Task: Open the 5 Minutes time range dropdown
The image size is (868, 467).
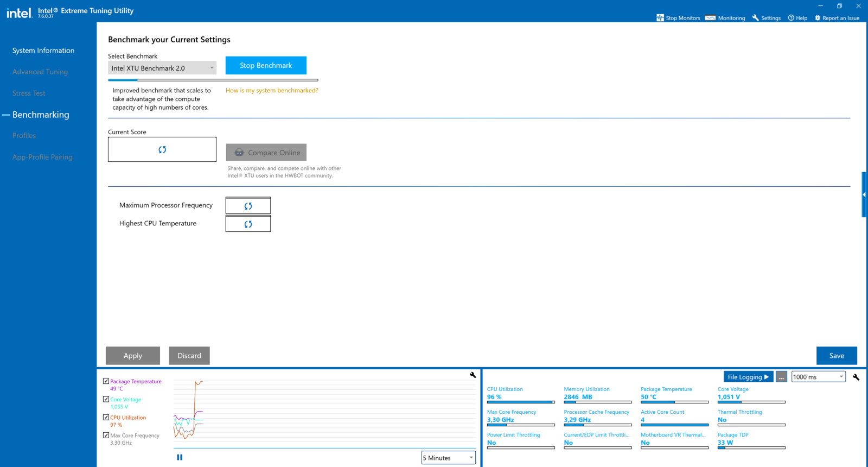Action: [x=449, y=458]
